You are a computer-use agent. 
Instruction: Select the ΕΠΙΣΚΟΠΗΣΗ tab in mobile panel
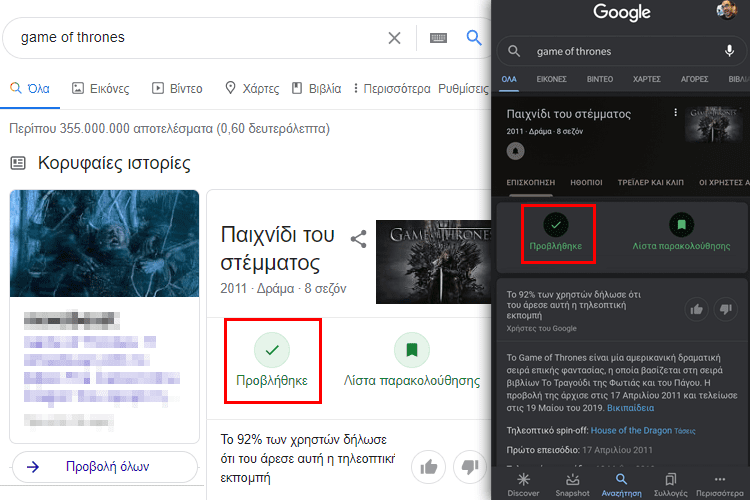[531, 183]
